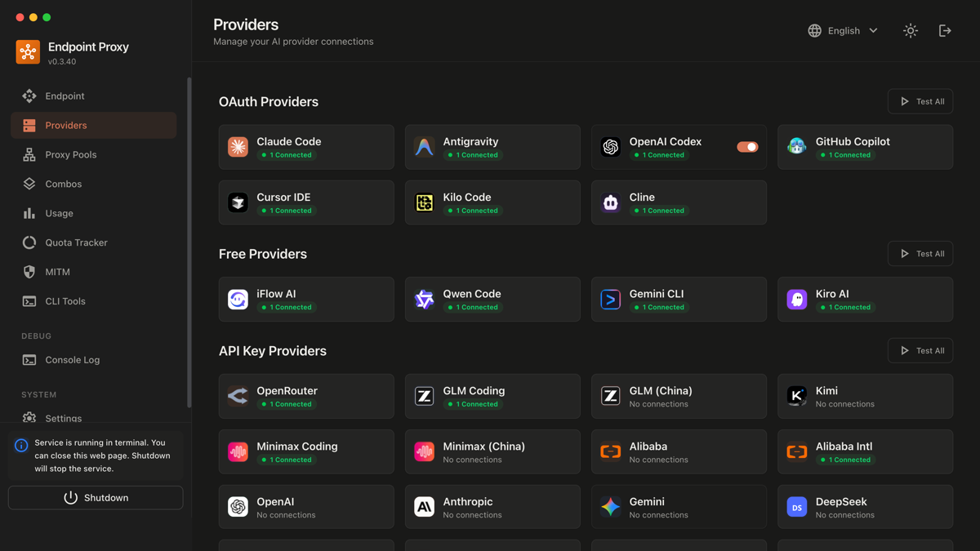
Task: Click the Gemini star provider icon
Action: (610, 507)
